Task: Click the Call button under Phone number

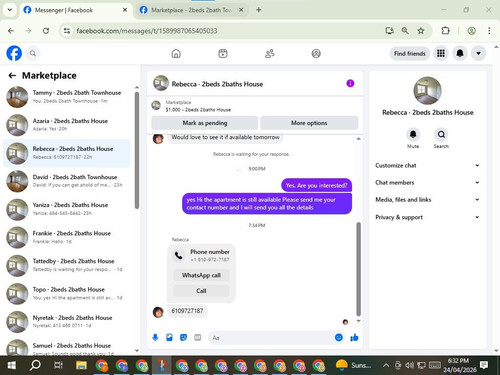Action: (x=201, y=291)
